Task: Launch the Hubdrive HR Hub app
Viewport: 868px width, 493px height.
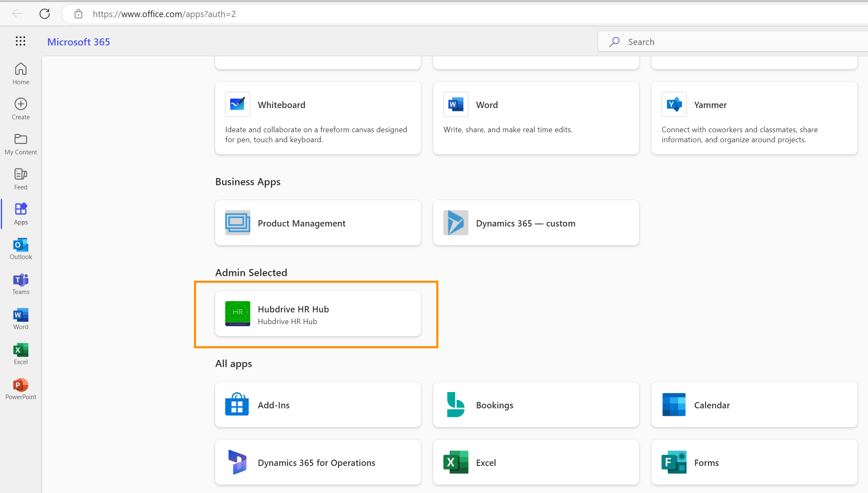Action: click(x=318, y=314)
